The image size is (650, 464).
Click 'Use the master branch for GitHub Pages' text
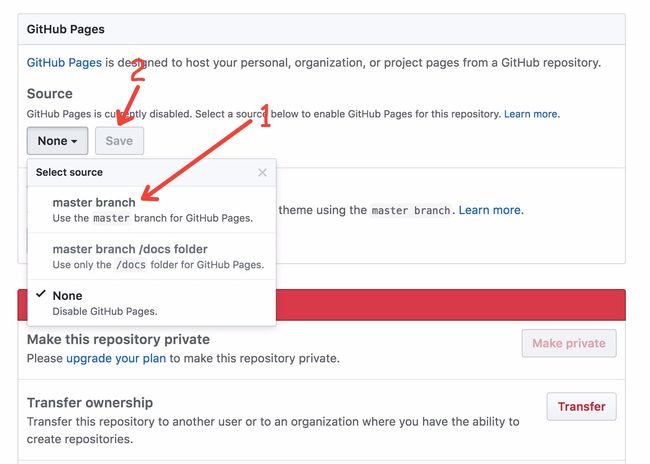(x=153, y=218)
